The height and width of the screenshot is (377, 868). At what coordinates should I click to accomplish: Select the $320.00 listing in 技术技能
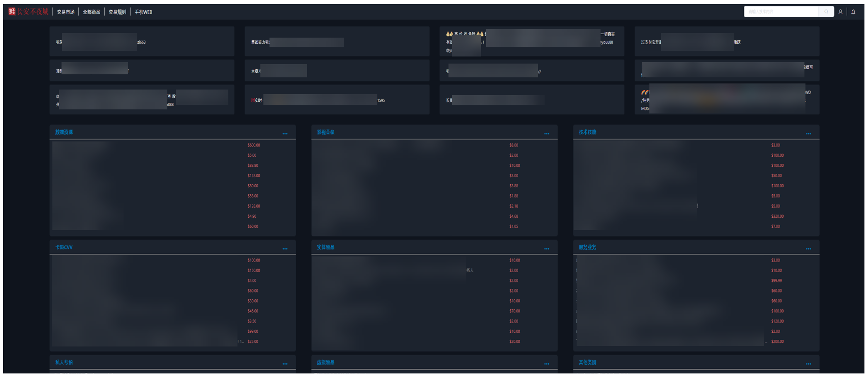click(777, 216)
